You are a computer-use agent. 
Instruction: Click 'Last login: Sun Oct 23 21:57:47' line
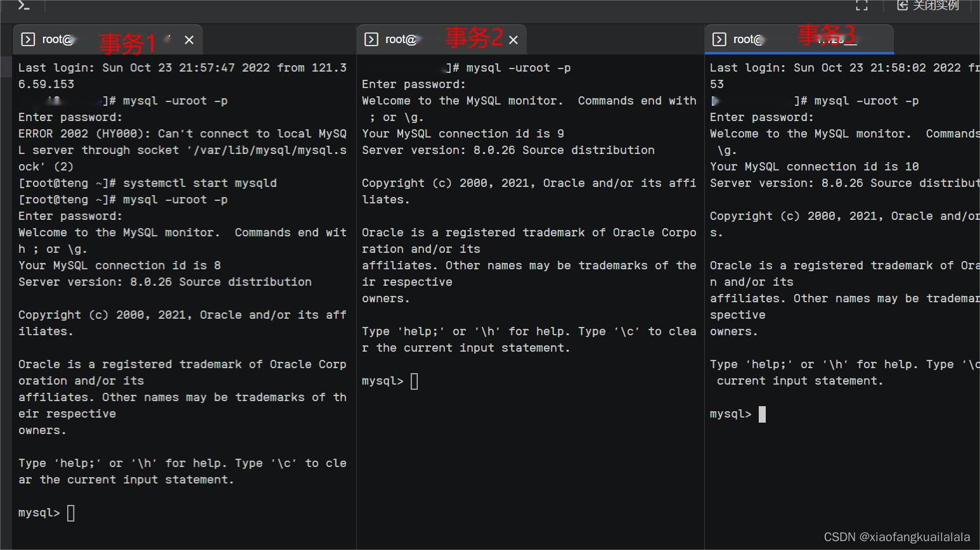183,68
